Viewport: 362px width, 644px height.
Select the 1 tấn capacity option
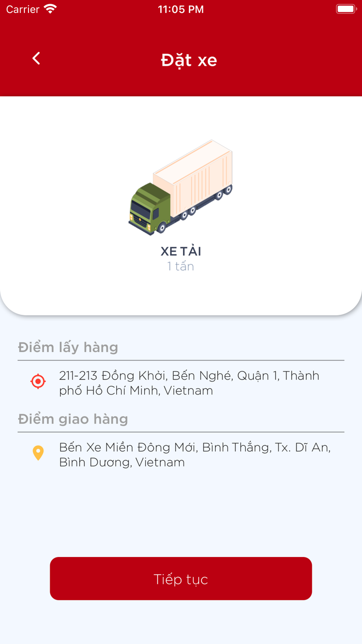point(181,266)
